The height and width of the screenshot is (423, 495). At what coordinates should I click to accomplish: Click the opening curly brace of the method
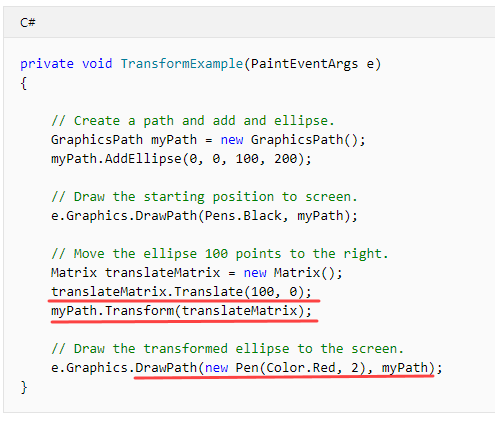tap(23, 83)
